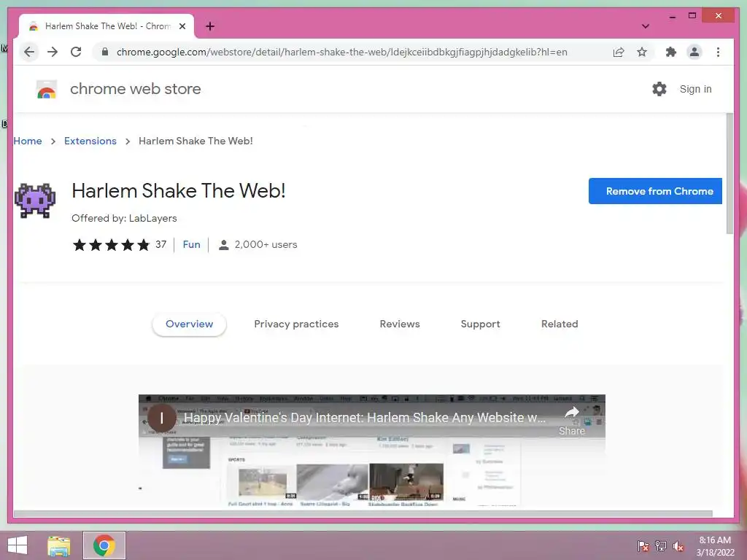The height and width of the screenshot is (560, 747).
Task: Play the Harlem Shake preview video
Action: [371, 452]
